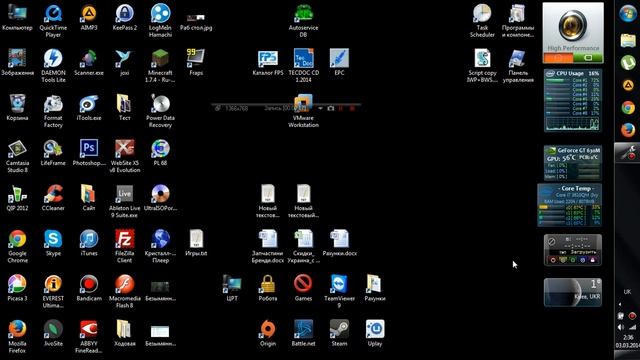
Task: Launch EVEREST Ultimate shortcut
Action: click(53, 291)
